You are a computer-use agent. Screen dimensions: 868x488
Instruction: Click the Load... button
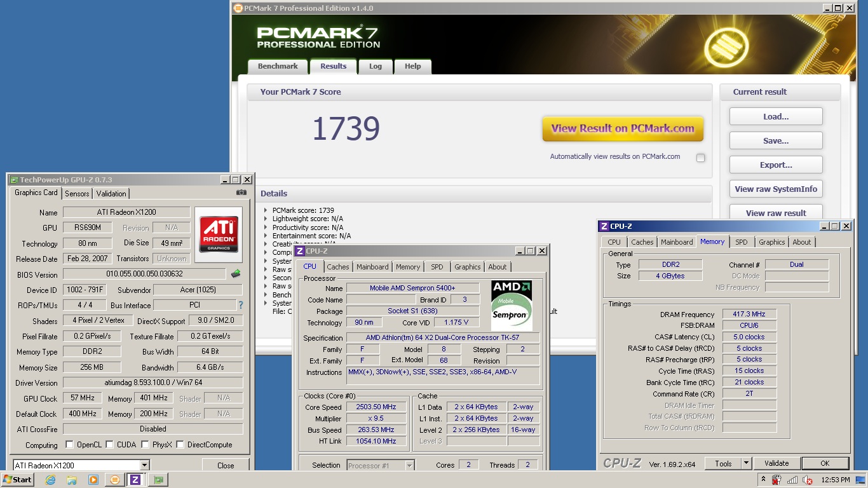pos(776,116)
